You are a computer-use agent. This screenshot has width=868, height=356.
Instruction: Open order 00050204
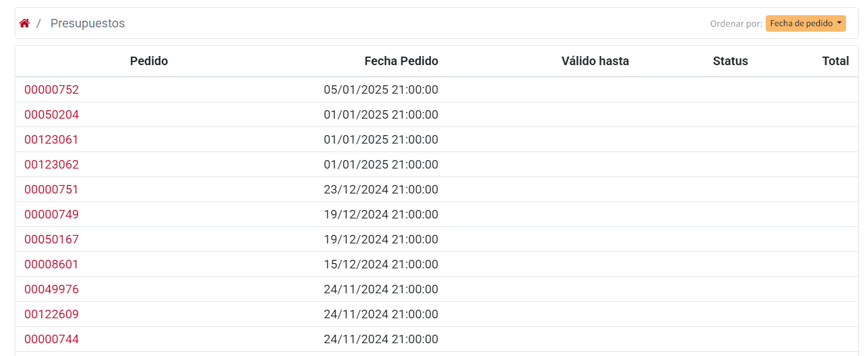coord(52,114)
